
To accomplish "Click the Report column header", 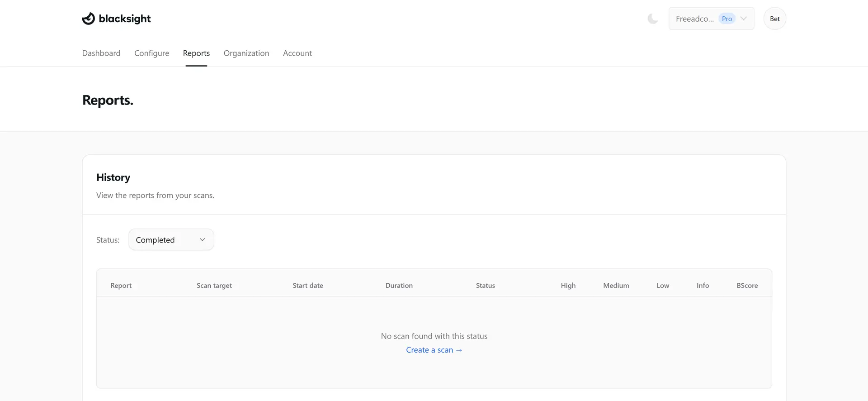I will click(x=121, y=286).
